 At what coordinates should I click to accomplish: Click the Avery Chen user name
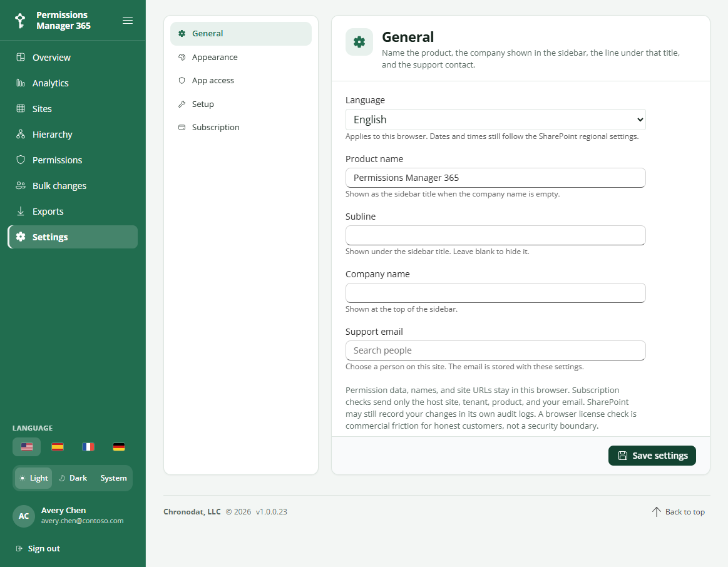pyautogui.click(x=64, y=511)
